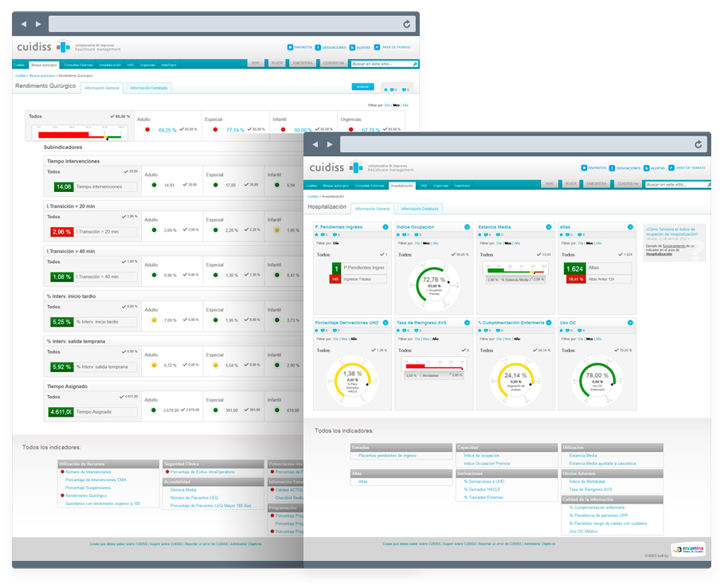Click Uso OC gauge showing 78,00 %
Image resolution: width=728 pixels, height=584 pixels.
(x=597, y=381)
